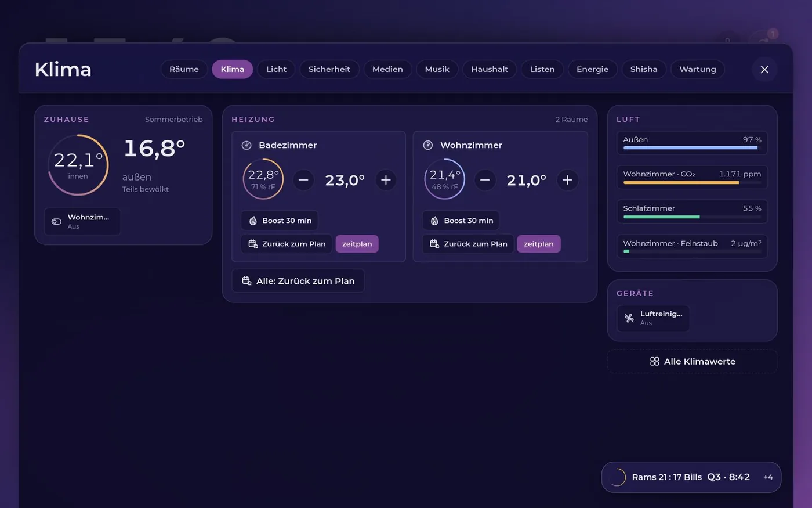Click the grid icon beside Alle Klimawerte
This screenshot has width=812, height=508.
pyautogui.click(x=654, y=361)
